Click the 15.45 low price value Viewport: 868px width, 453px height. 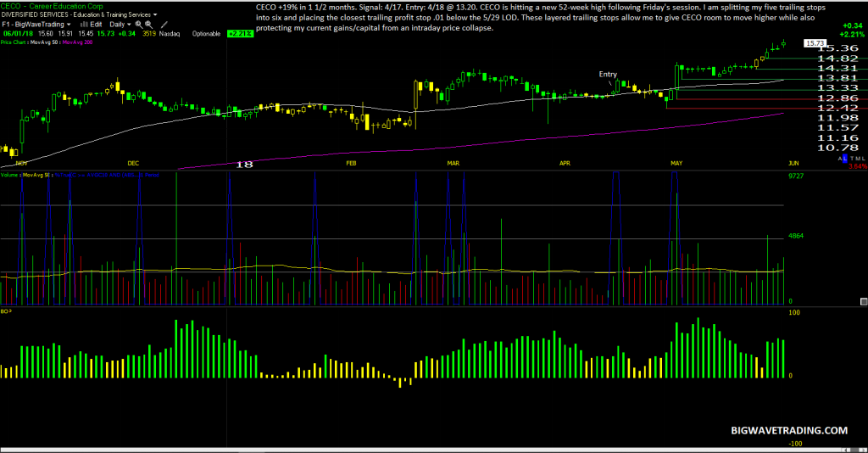(x=86, y=34)
